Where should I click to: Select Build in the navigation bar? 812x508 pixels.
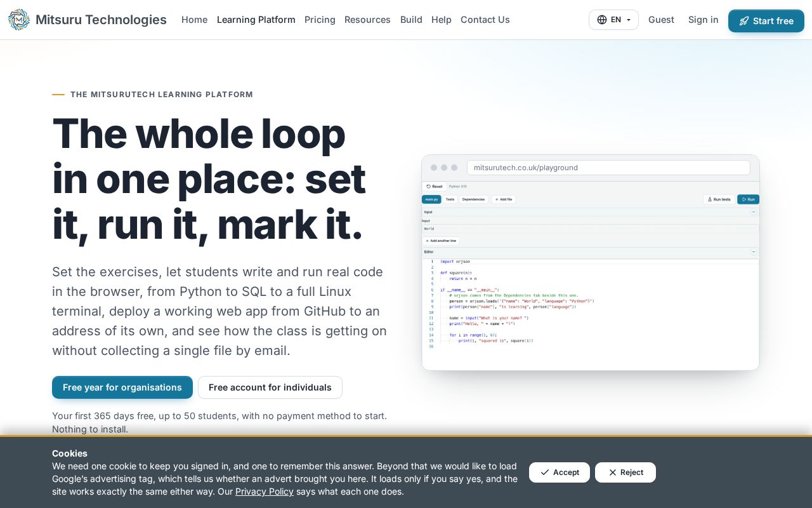(411, 20)
